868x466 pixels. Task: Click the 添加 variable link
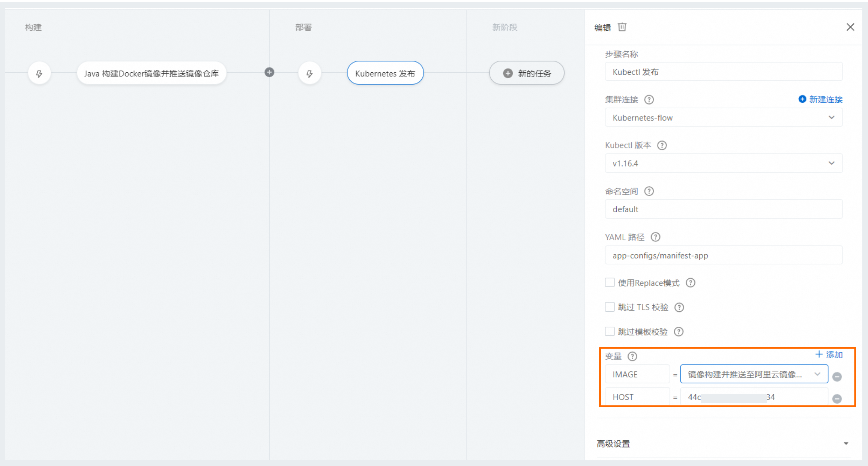(829, 355)
